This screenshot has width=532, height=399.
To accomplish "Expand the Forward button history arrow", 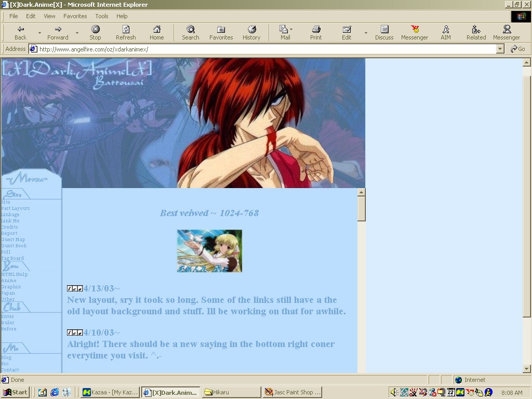I will pos(77,33).
